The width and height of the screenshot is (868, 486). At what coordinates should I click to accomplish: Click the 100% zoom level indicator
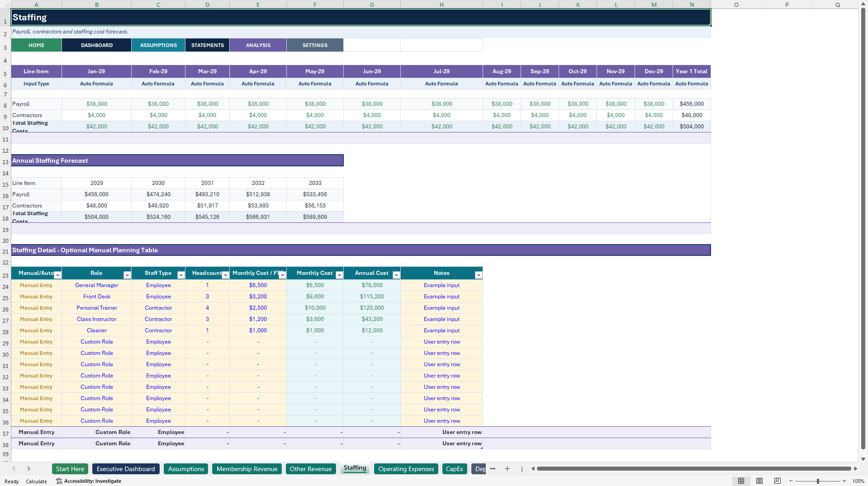point(858,481)
